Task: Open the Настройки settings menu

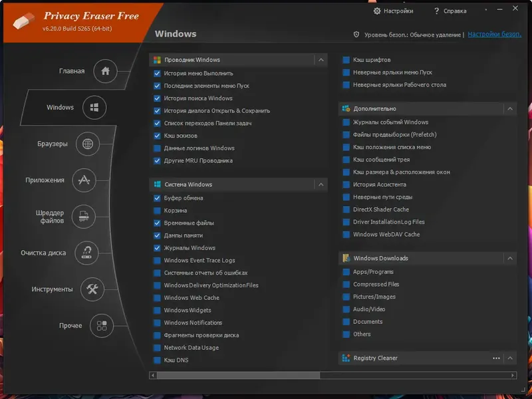Action: click(394, 11)
